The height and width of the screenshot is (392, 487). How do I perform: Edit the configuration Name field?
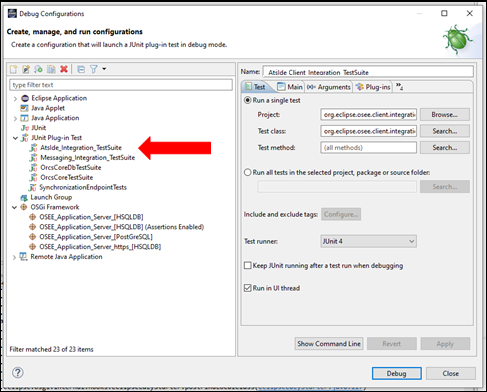(368, 72)
